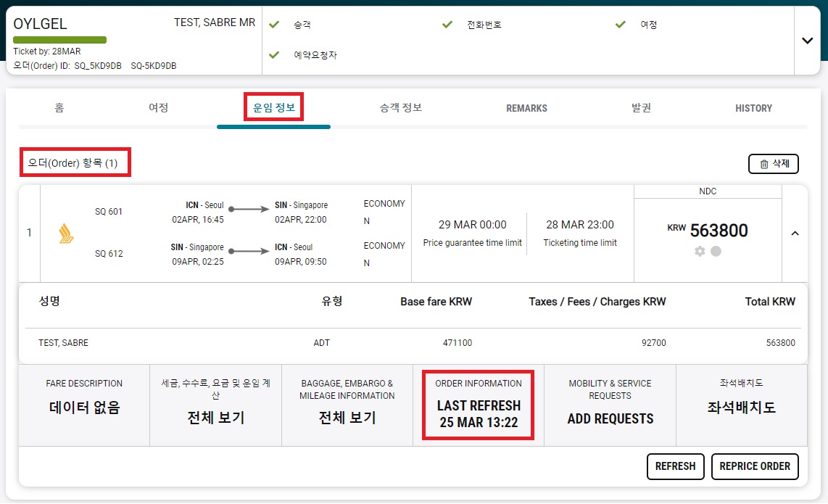Click the 삭제 delete button
The height and width of the screenshot is (504, 828).
tap(774, 164)
